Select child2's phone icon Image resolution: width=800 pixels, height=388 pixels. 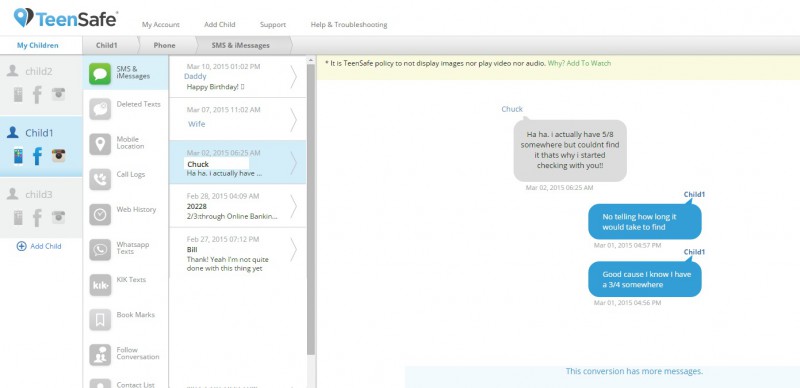coord(18,94)
